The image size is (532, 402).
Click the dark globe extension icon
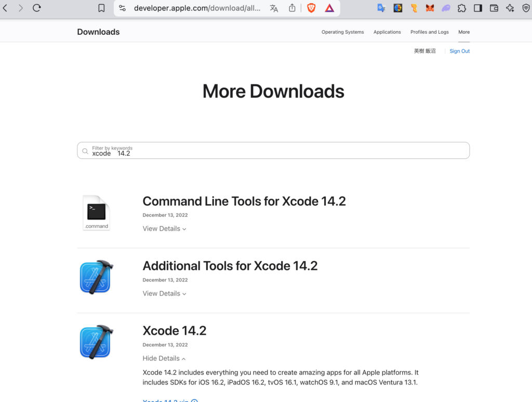pyautogui.click(x=397, y=8)
